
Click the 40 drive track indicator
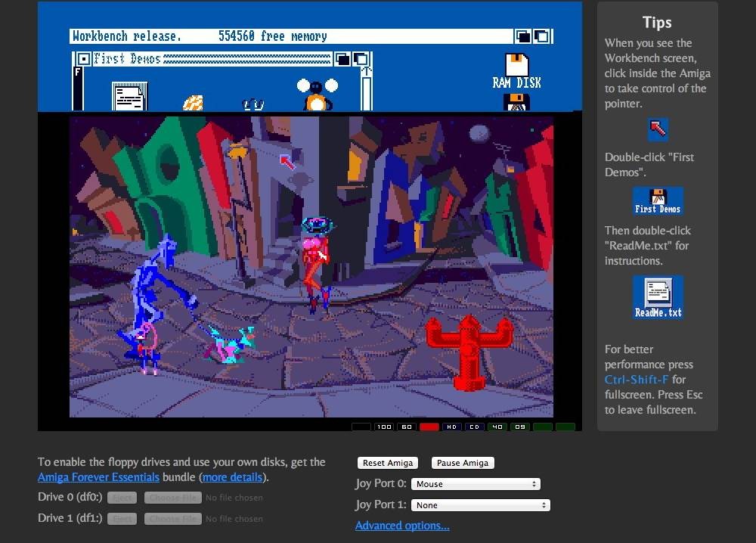497,427
